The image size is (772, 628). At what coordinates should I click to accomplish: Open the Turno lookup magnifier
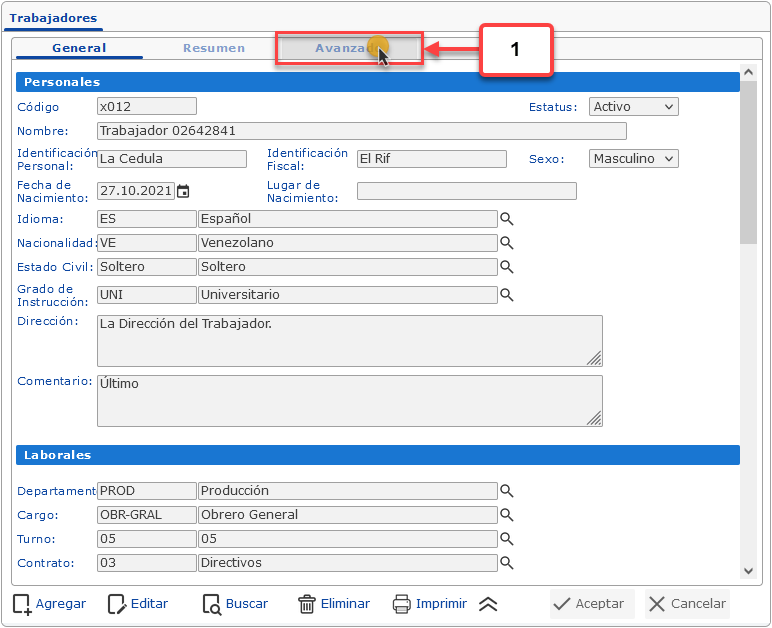(507, 539)
